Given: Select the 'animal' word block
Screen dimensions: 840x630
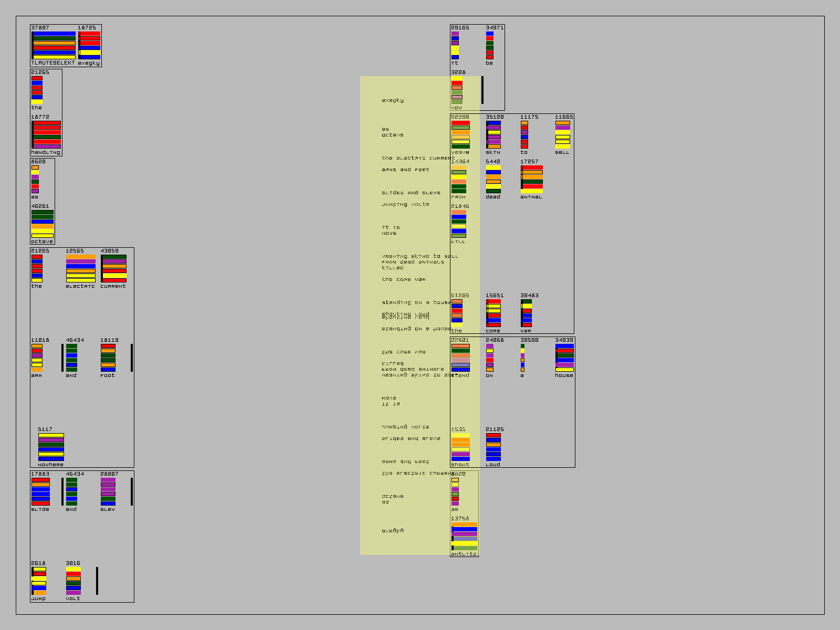Looking at the screenshot, I should pyautogui.click(x=531, y=180).
